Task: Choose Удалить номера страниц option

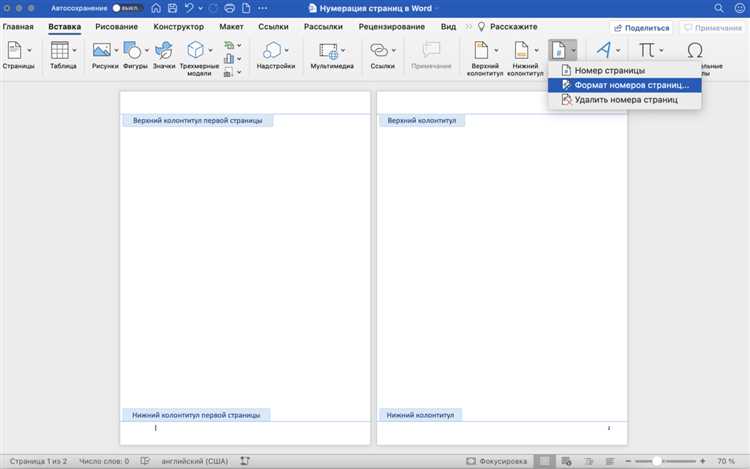Action: click(x=625, y=100)
